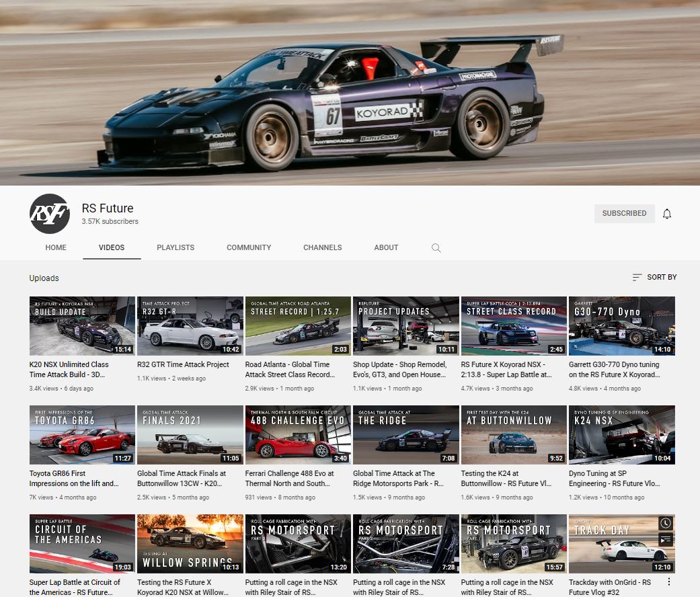700x597 pixels.
Task: Open the Build Update NSX video thumbnail
Action: [82, 325]
